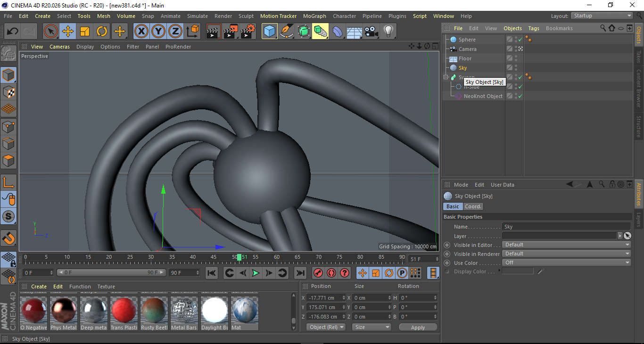
Task: Click the Apply button
Action: (418, 327)
